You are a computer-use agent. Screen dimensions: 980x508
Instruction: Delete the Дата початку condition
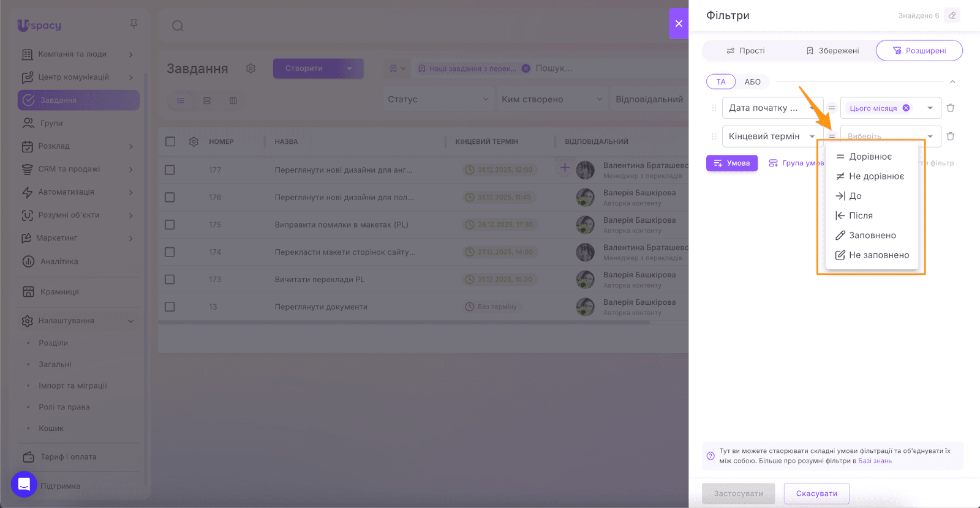(951, 108)
